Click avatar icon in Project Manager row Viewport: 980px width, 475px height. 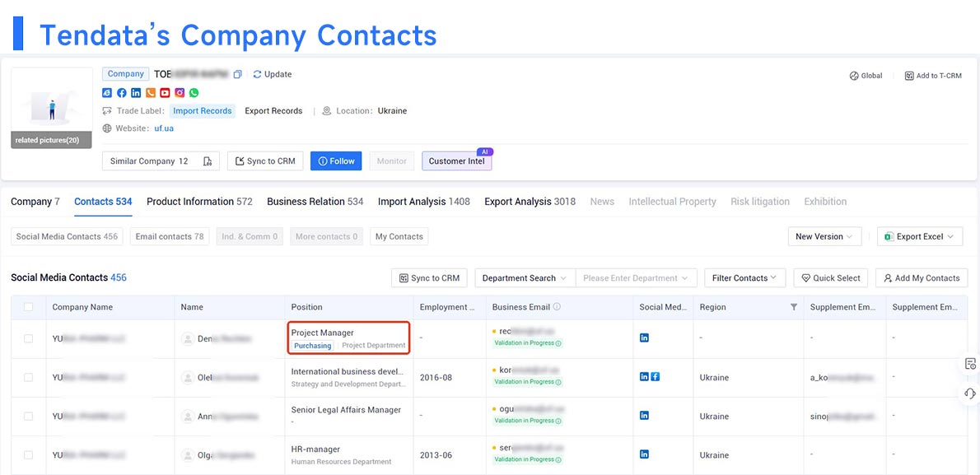(187, 338)
